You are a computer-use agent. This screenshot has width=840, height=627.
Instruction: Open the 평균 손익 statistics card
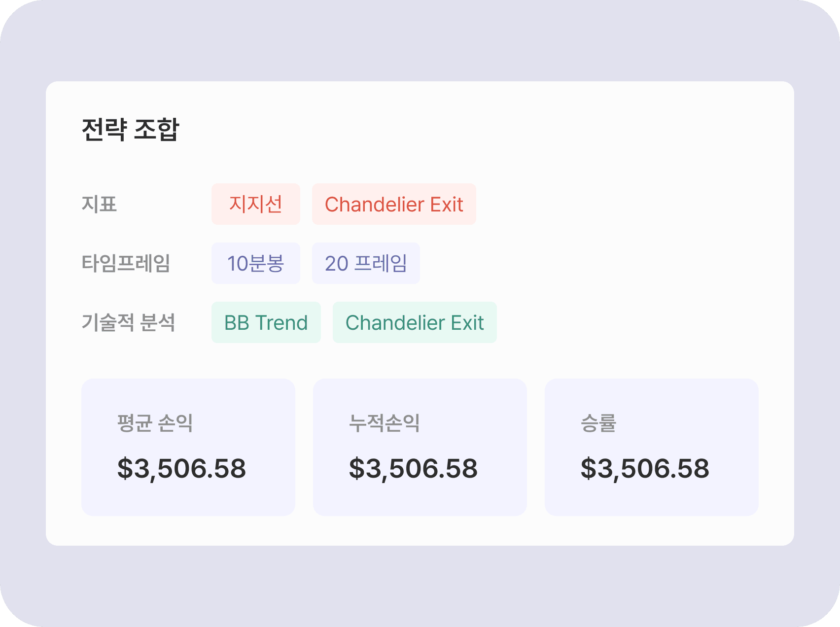(188, 447)
